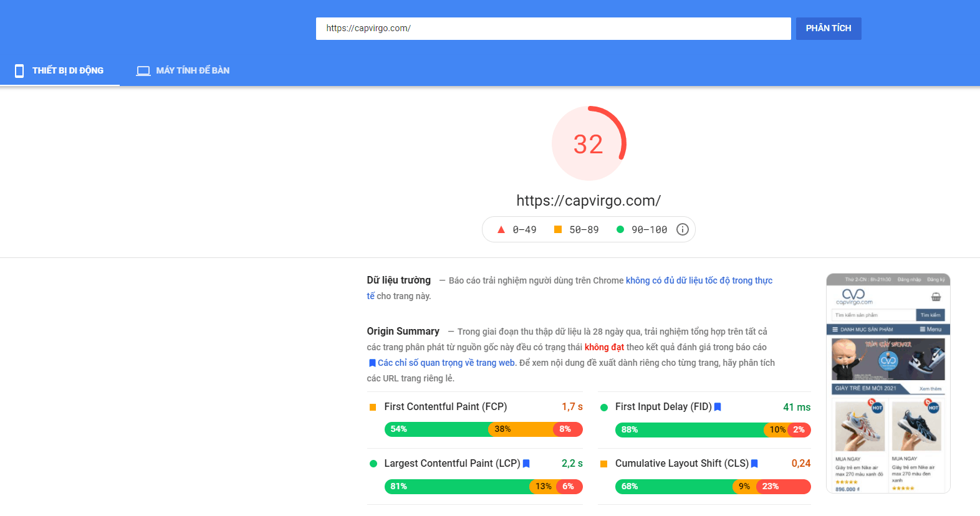Click the FCP distribution bar's green 54% segment

(x=436, y=429)
